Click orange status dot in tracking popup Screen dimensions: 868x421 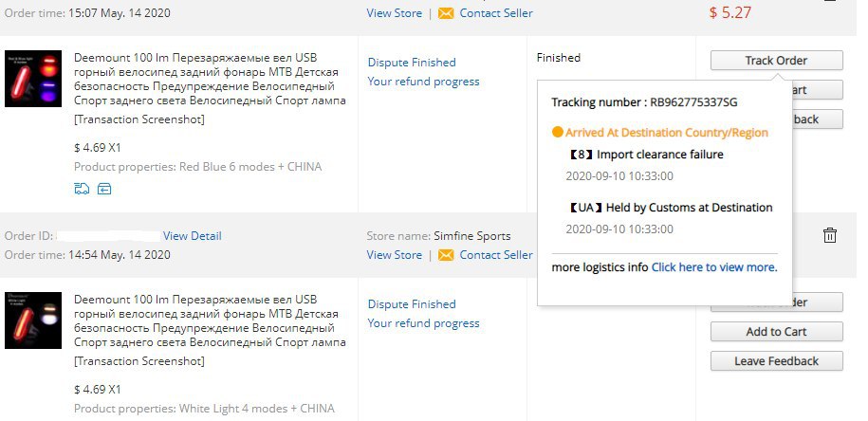click(x=558, y=132)
